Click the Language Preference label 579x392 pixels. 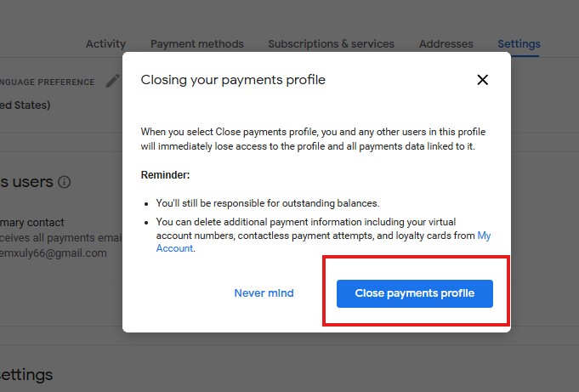point(47,82)
